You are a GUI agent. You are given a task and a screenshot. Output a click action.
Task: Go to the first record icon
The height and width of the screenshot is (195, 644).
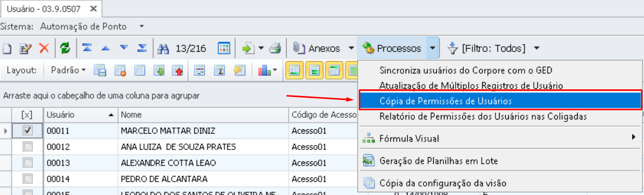[87, 48]
